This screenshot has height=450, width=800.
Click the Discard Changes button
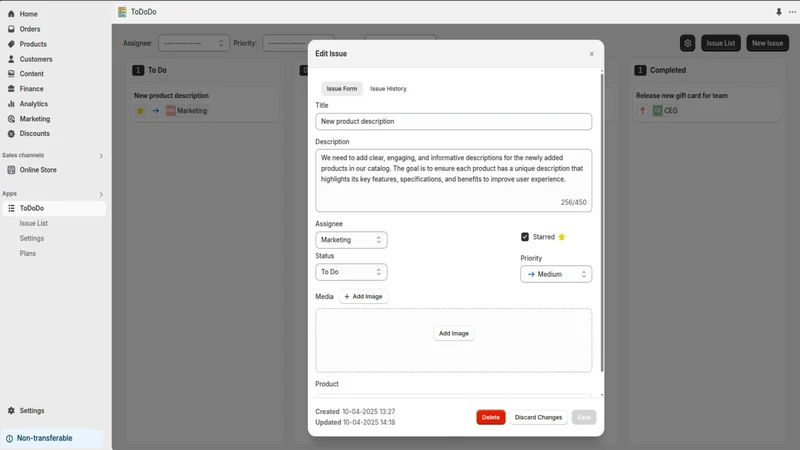538,417
